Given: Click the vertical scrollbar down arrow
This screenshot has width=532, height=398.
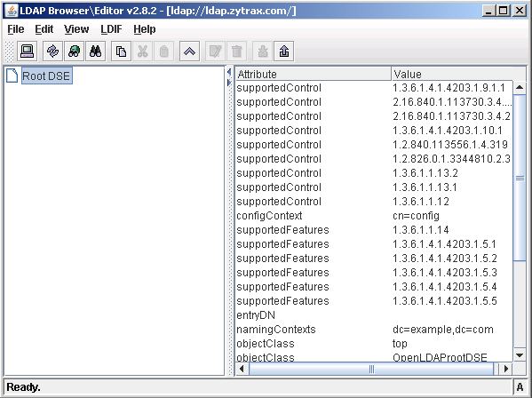Looking at the screenshot, I should (520, 355).
